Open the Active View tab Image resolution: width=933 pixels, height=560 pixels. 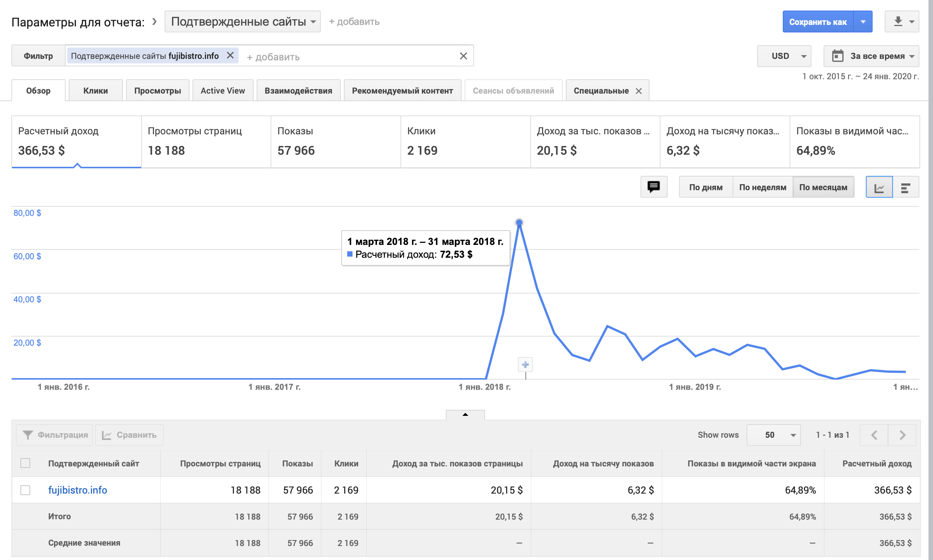pos(223,91)
